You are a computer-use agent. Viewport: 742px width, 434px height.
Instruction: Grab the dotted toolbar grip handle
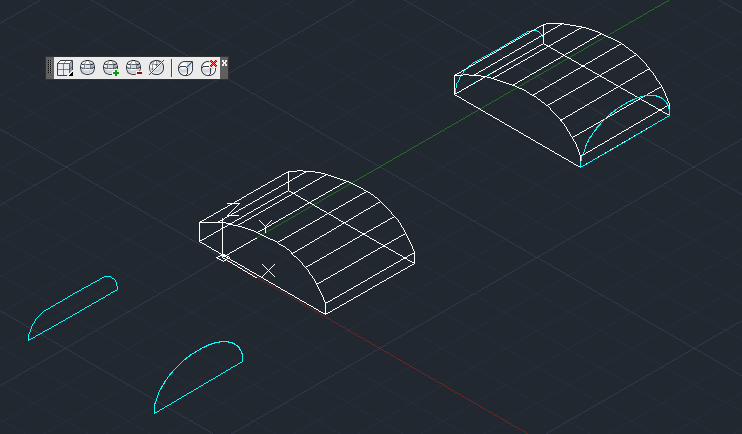click(x=50, y=68)
